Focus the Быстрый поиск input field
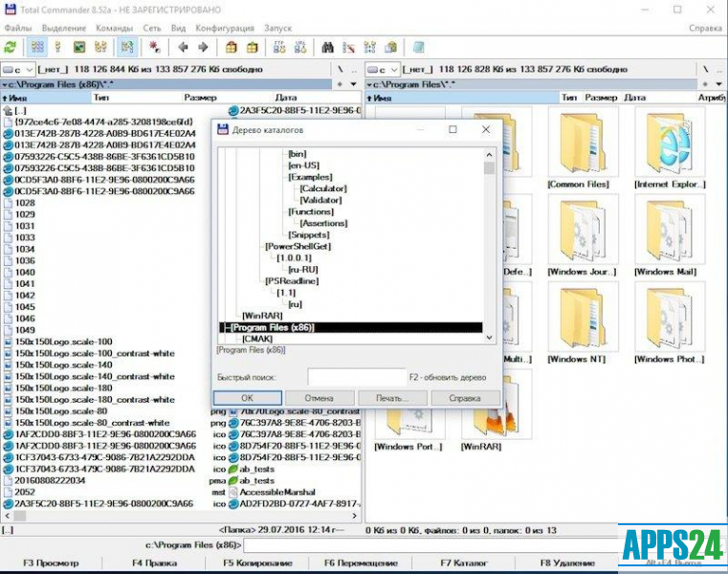The image size is (728, 574). click(x=357, y=377)
